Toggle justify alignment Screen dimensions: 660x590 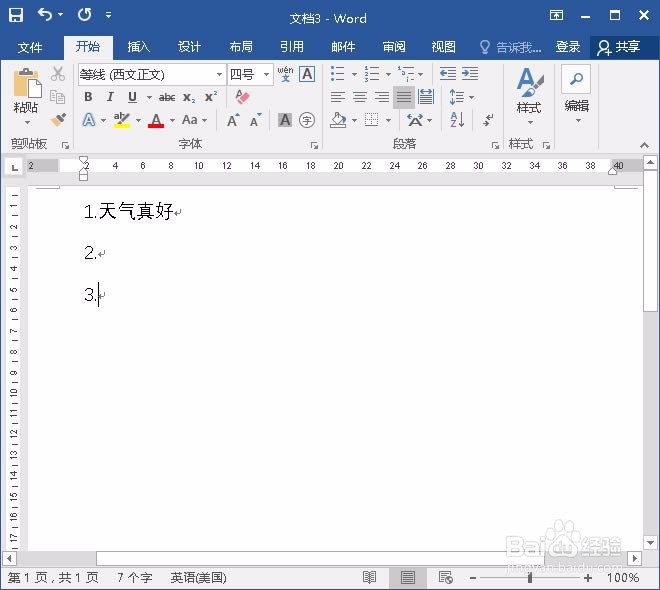tap(404, 97)
